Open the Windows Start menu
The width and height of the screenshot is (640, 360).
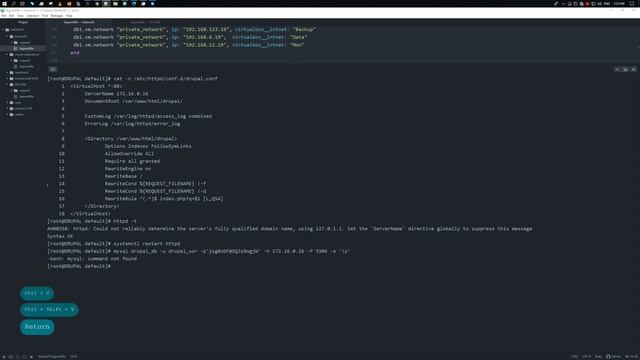pos(4,3)
